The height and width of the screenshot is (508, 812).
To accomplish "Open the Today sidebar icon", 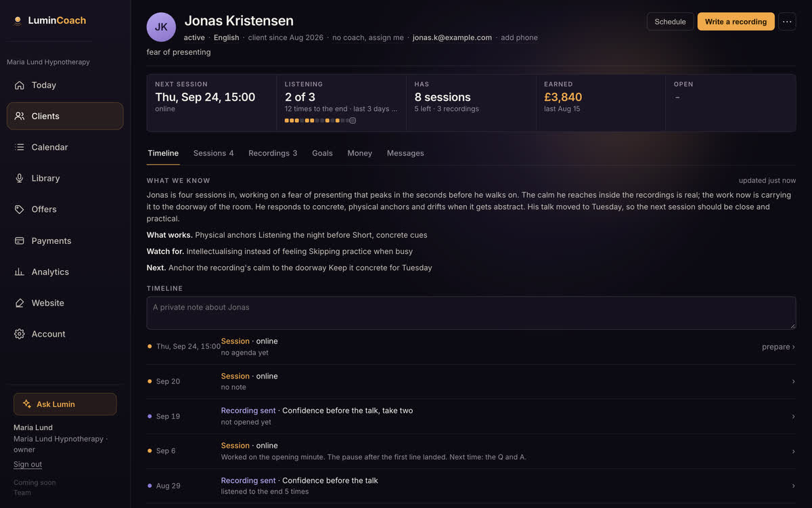I will [19, 85].
